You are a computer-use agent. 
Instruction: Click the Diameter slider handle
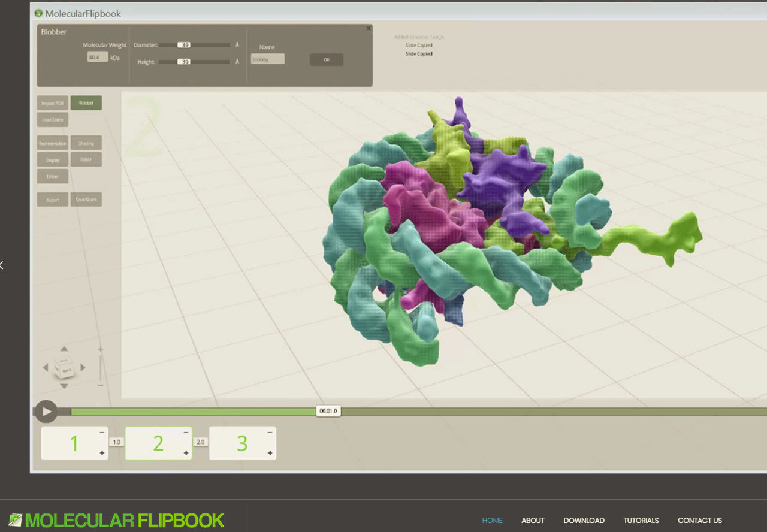tap(184, 45)
